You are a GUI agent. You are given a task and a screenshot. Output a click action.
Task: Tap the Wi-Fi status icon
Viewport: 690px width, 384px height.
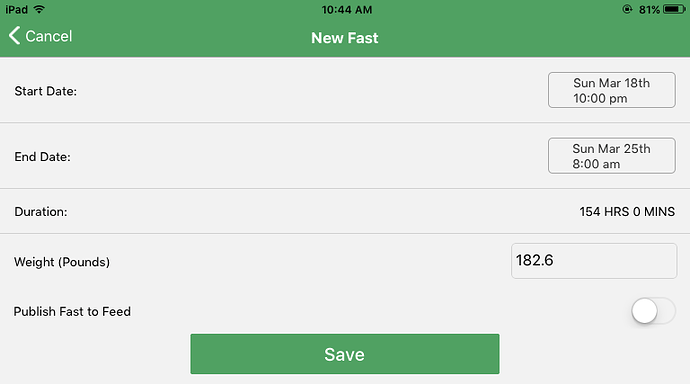[x=39, y=9]
